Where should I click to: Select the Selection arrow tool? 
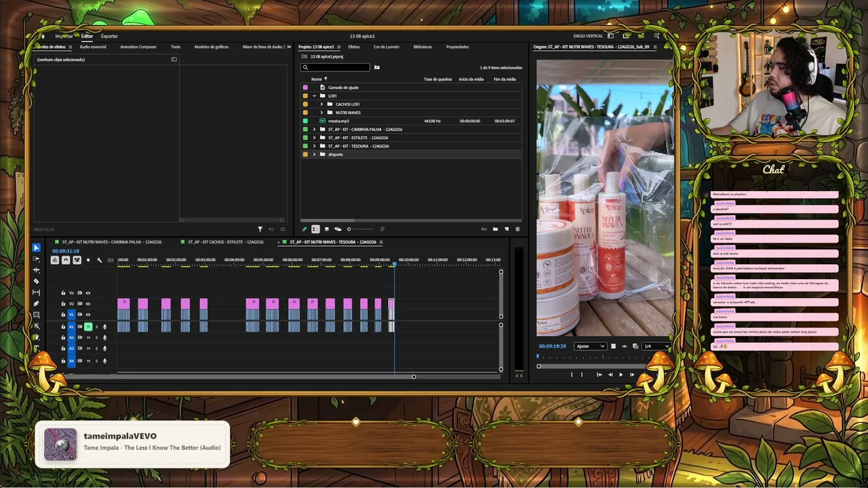click(x=37, y=248)
